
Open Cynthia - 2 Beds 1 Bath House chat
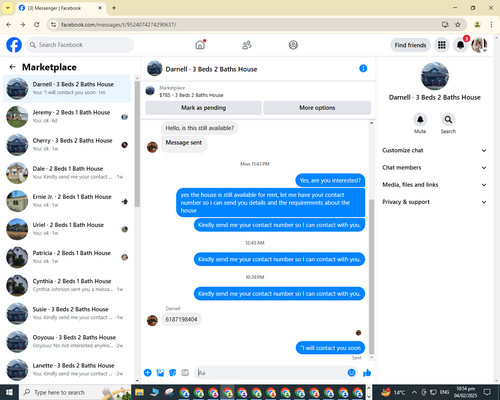pos(67,285)
